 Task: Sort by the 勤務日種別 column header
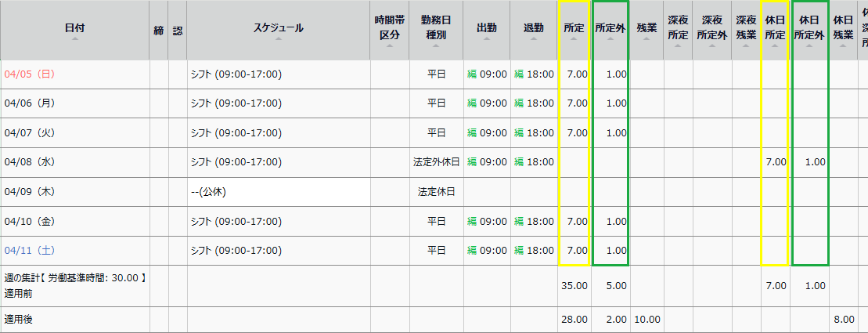pos(436,27)
